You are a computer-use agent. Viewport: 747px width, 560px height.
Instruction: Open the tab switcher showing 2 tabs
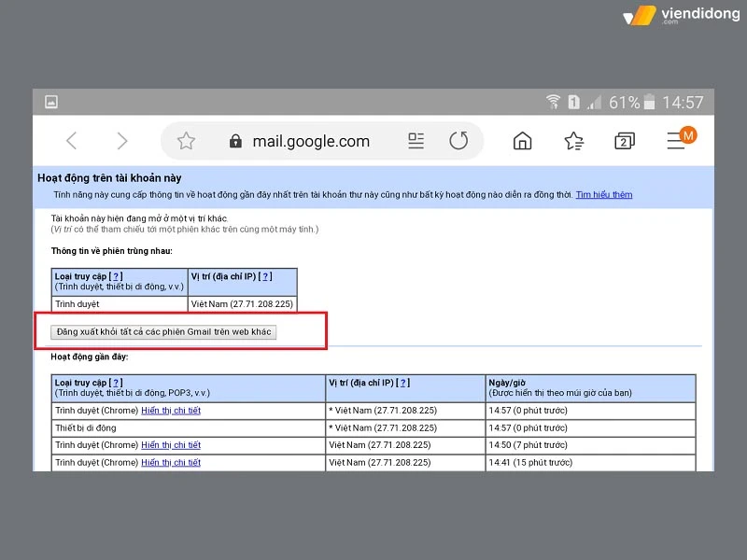coord(624,140)
